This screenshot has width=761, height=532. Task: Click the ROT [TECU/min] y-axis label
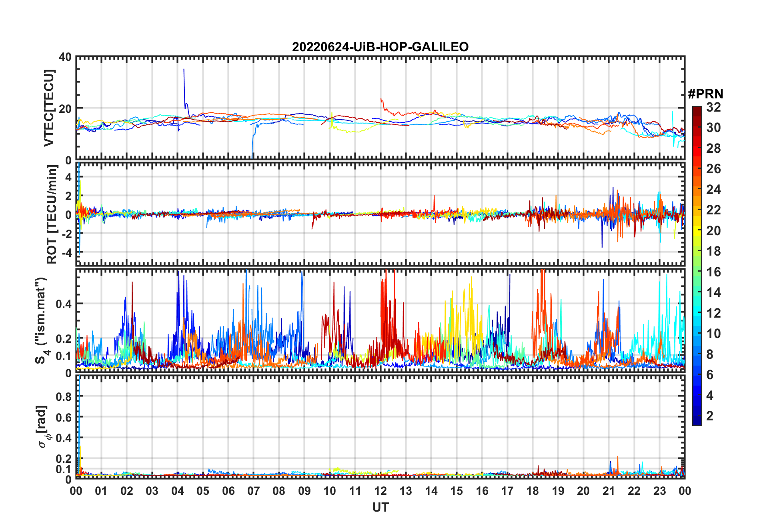pyautogui.click(x=52, y=214)
